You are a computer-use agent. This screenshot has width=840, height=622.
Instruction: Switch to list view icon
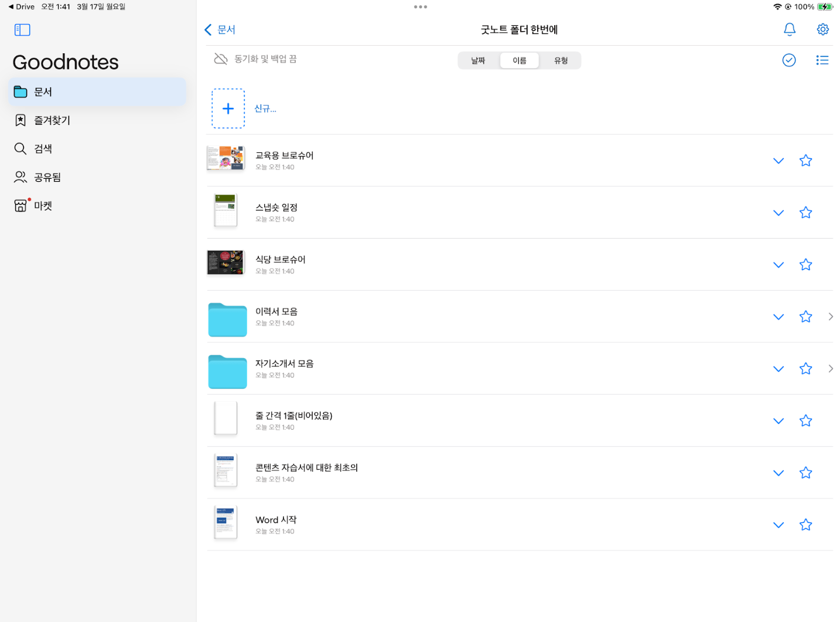(822, 60)
